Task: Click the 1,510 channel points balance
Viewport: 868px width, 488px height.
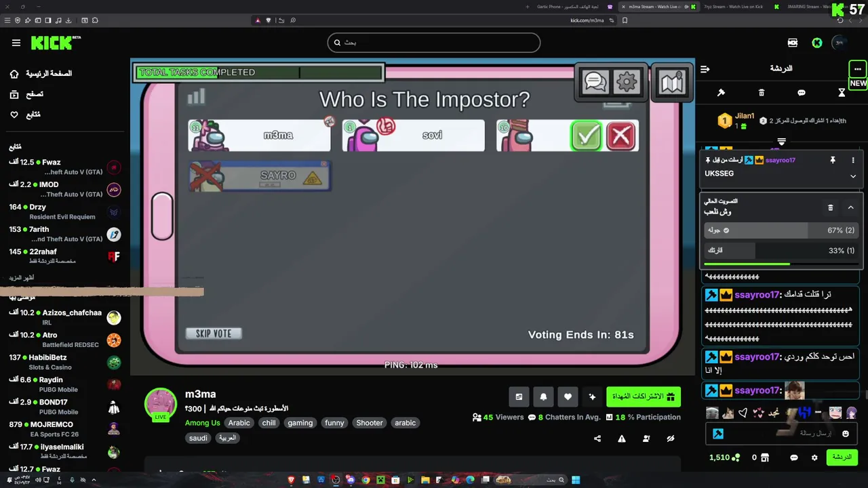Action: (724, 457)
